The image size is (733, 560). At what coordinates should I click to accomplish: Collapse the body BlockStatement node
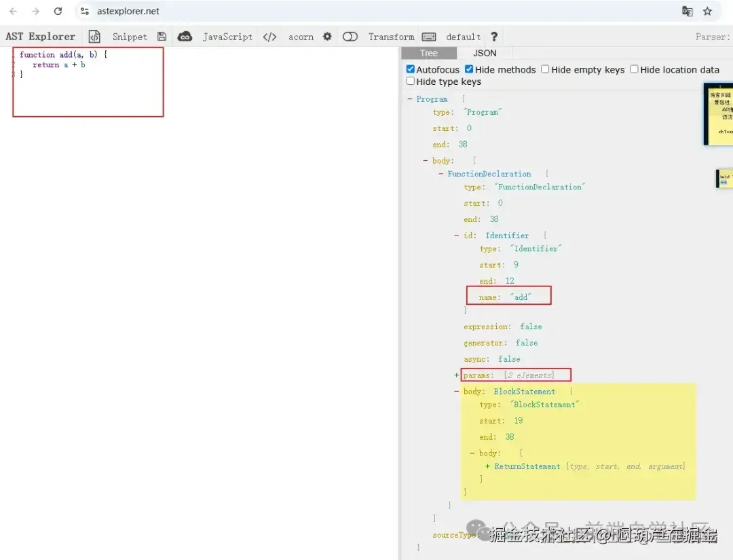coord(457,391)
